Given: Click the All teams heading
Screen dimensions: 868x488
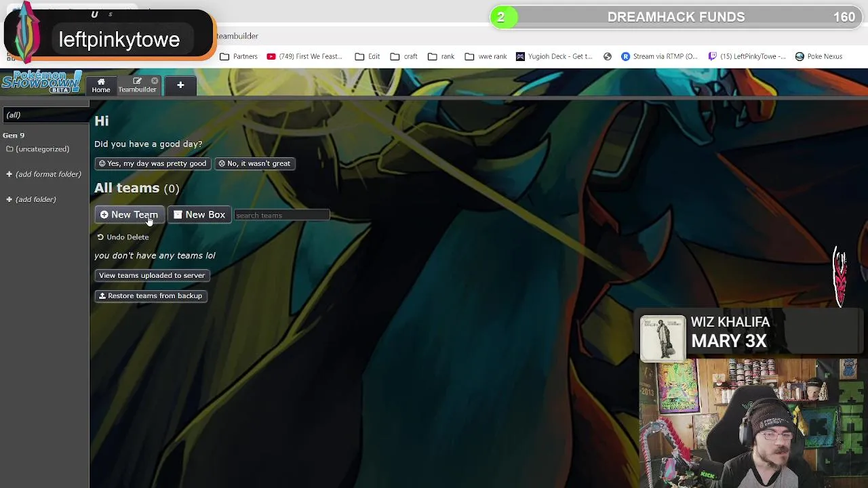Looking at the screenshot, I should point(127,188).
